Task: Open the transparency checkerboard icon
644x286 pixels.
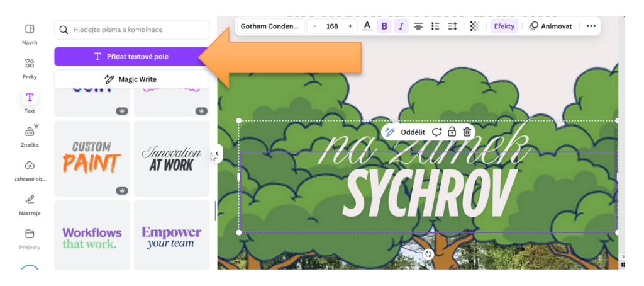Action: (475, 26)
